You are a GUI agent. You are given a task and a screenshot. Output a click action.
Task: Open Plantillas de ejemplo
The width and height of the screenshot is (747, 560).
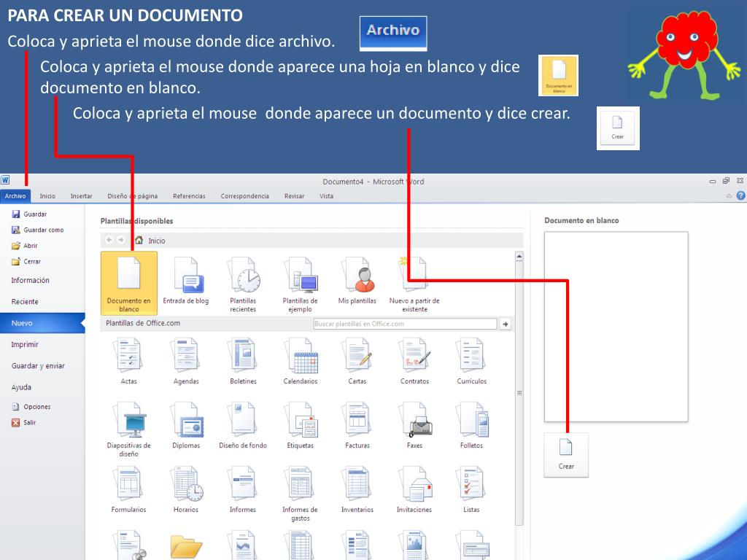click(x=300, y=284)
